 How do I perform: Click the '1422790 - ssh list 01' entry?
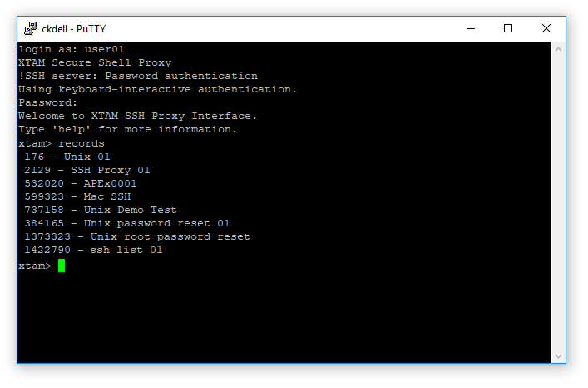[x=94, y=250]
